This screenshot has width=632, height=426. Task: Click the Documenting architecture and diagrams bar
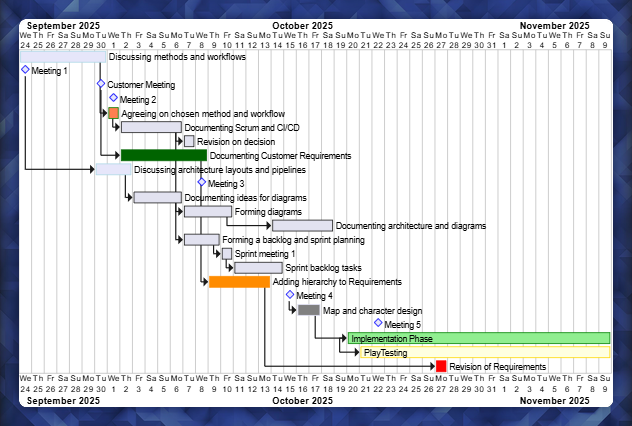click(x=302, y=226)
